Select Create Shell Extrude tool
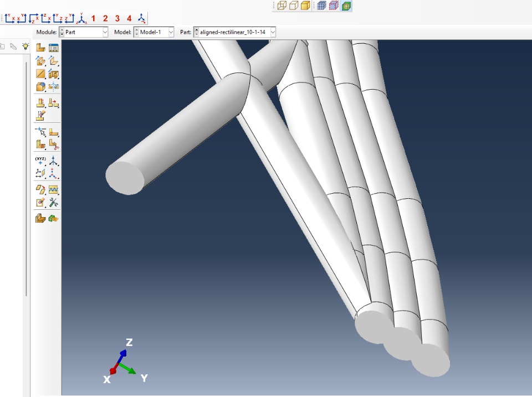Viewport: 532px width, 397px height. click(x=54, y=61)
